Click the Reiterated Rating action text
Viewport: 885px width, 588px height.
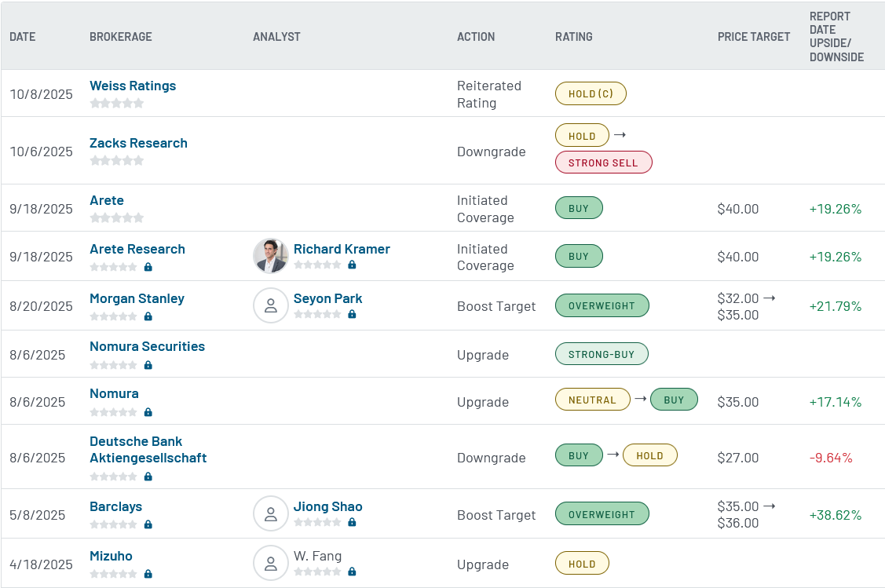tap(488, 94)
